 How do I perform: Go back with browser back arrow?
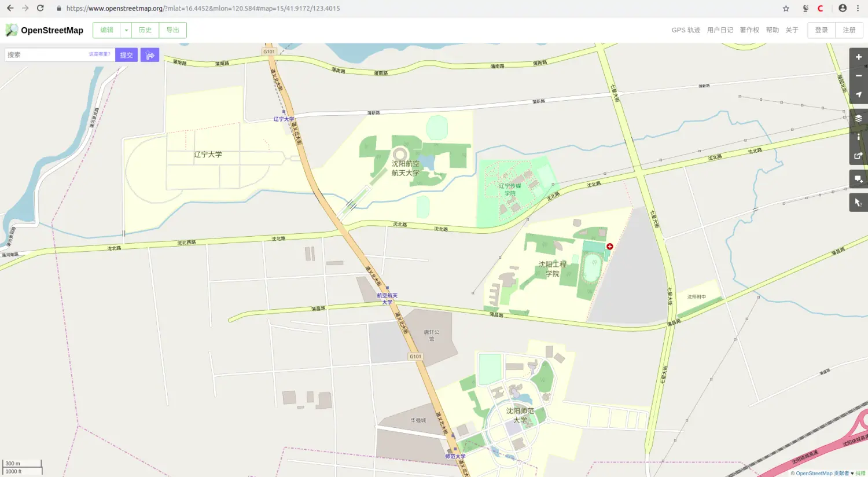(10, 8)
